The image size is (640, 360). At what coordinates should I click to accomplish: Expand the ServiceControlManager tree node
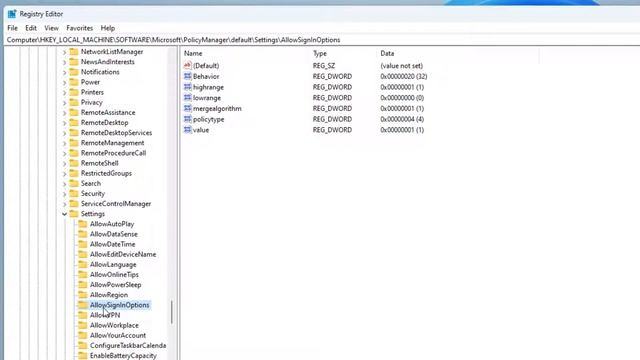pyautogui.click(x=64, y=204)
